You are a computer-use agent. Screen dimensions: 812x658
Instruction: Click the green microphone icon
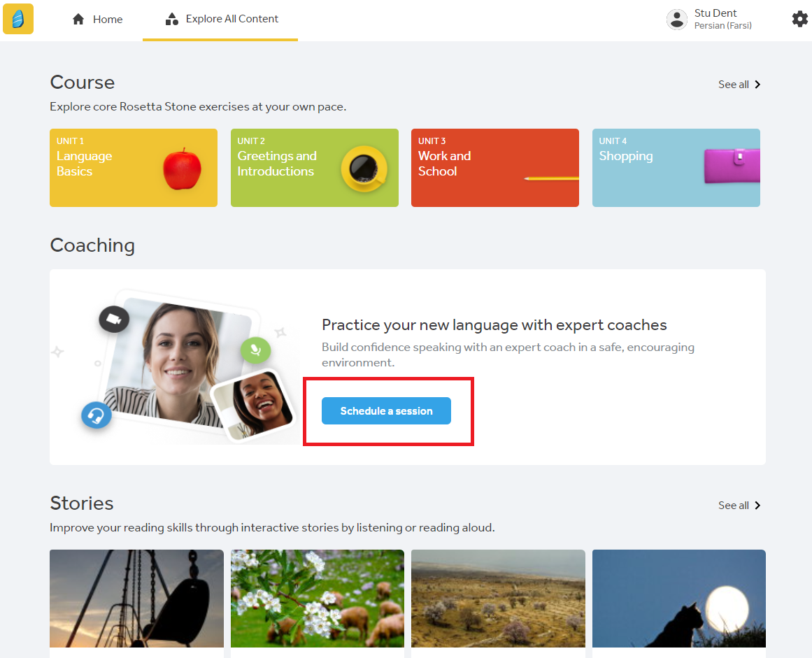(x=255, y=349)
